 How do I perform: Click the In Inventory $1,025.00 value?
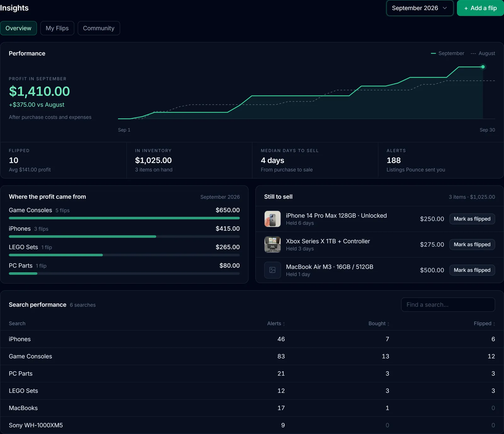click(x=153, y=160)
